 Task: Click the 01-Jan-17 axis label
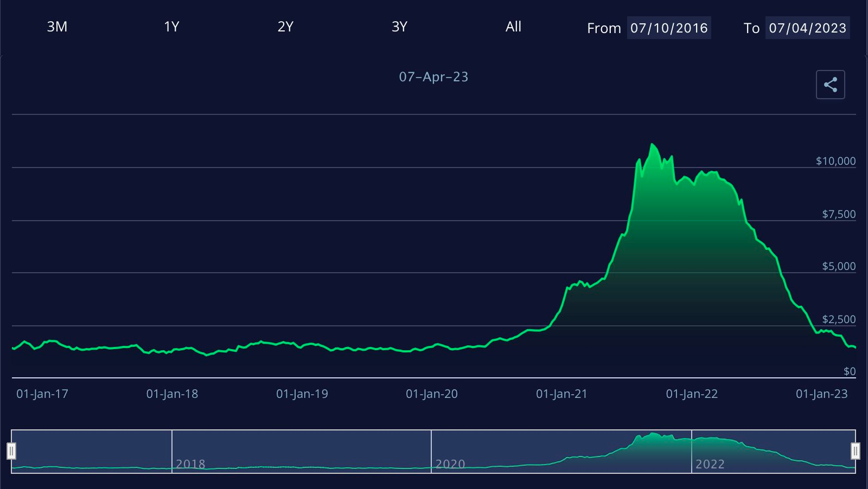click(42, 394)
